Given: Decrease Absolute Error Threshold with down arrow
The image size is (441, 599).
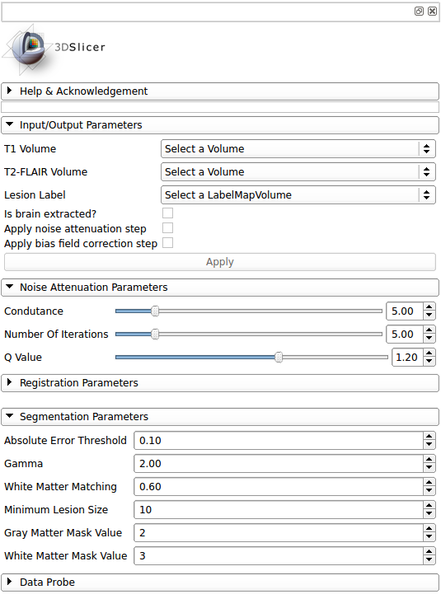Looking at the screenshot, I should [429, 445].
